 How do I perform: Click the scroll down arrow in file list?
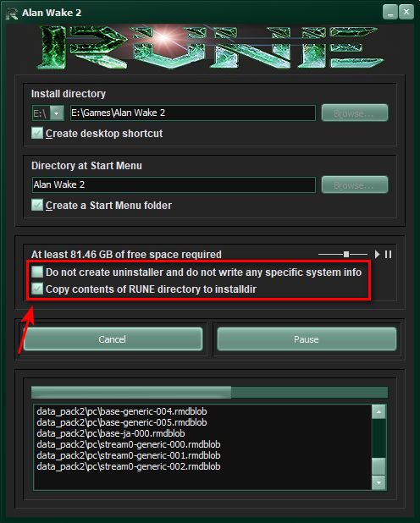379,482
